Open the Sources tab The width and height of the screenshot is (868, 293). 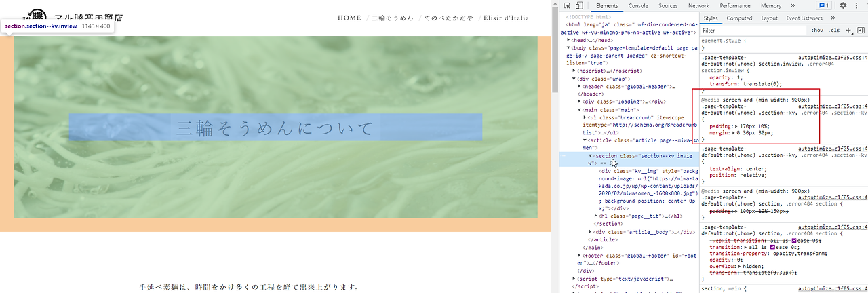coord(668,5)
